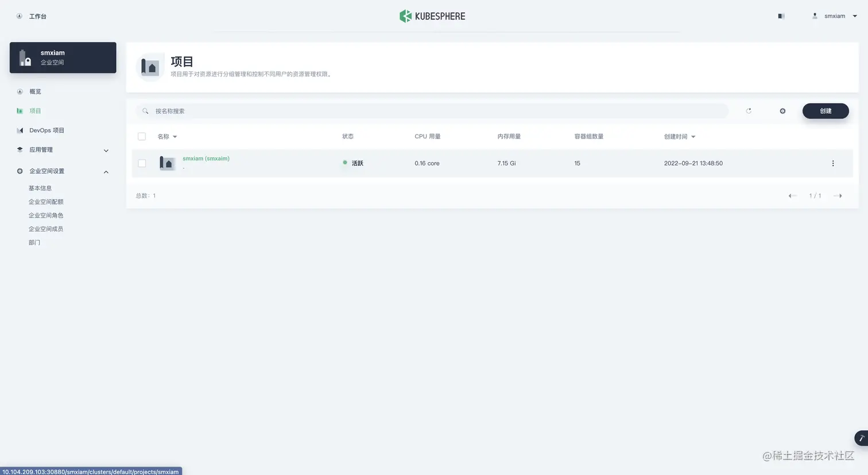868x475 pixels.
Task: Click the 状态 column header
Action: pyautogui.click(x=348, y=137)
